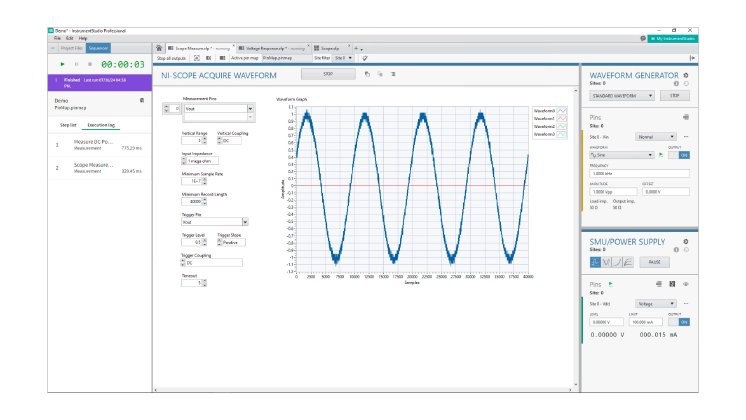The width and height of the screenshot is (746, 420).
Task: Show SMU/Power Supply info icon
Action: point(676,250)
